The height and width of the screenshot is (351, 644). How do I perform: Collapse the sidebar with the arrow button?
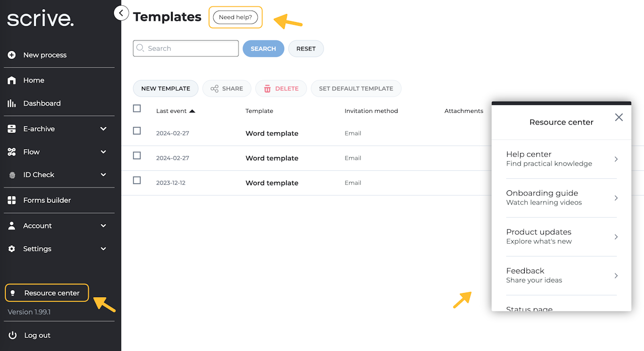pos(121,13)
